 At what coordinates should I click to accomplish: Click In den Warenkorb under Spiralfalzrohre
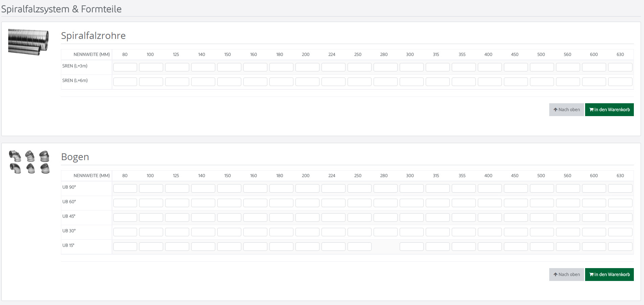tap(609, 110)
